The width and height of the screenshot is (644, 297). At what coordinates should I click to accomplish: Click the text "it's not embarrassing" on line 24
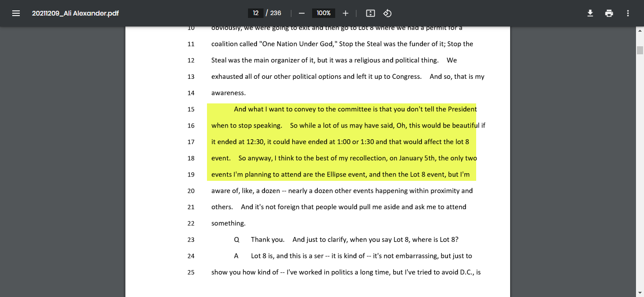(x=405, y=256)
